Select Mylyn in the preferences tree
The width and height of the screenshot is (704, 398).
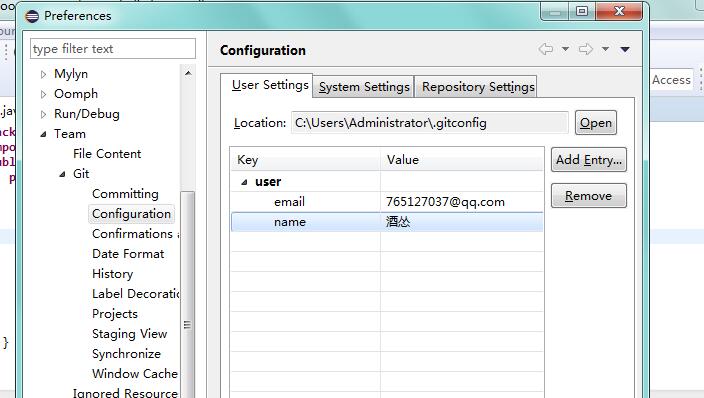coord(71,74)
